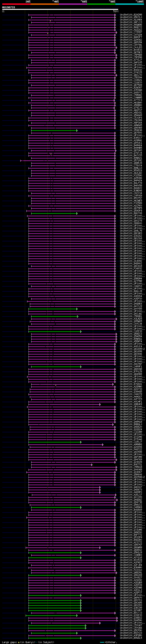
Task: Click UniRef100_Q2H062 label
Action: [131, 40]
